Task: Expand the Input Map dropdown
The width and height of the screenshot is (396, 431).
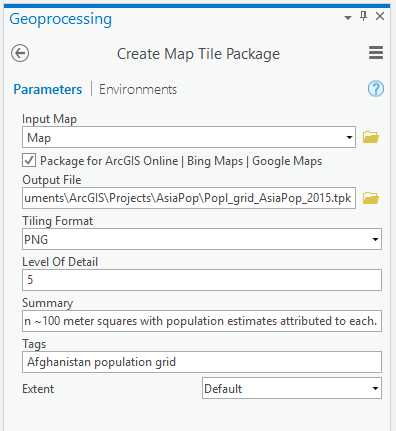Action: click(349, 137)
